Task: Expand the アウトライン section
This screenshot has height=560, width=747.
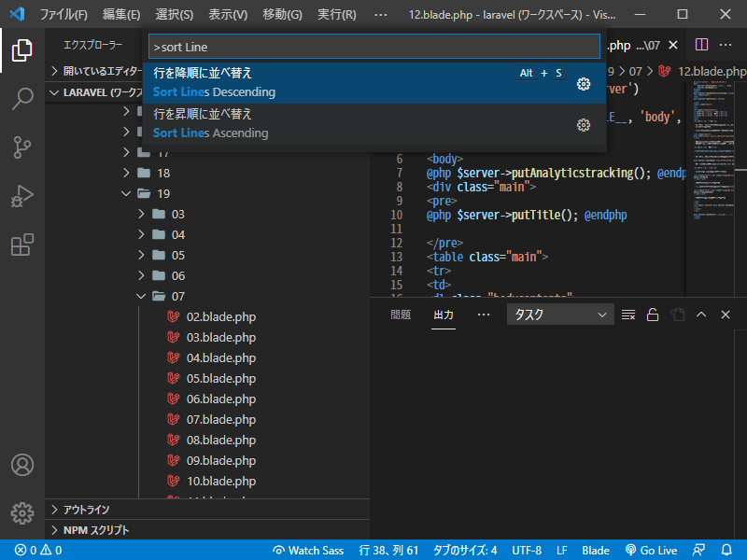Action: pyautogui.click(x=86, y=510)
